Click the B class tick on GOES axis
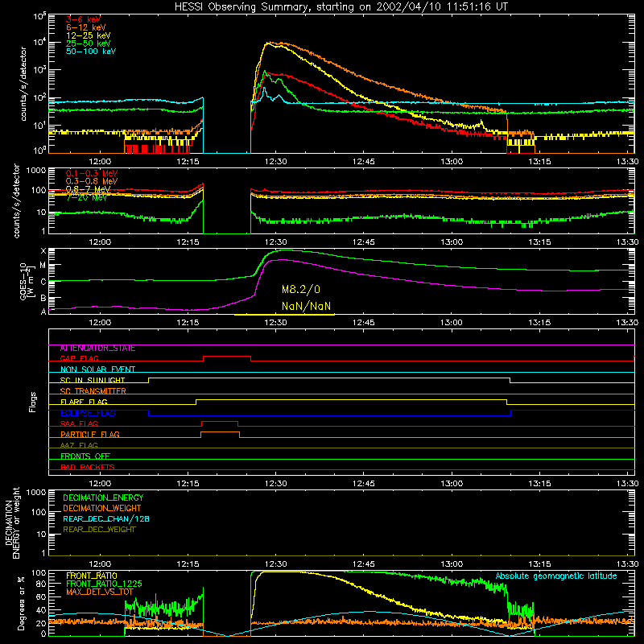This screenshot has width=644, height=644. pos(43,298)
